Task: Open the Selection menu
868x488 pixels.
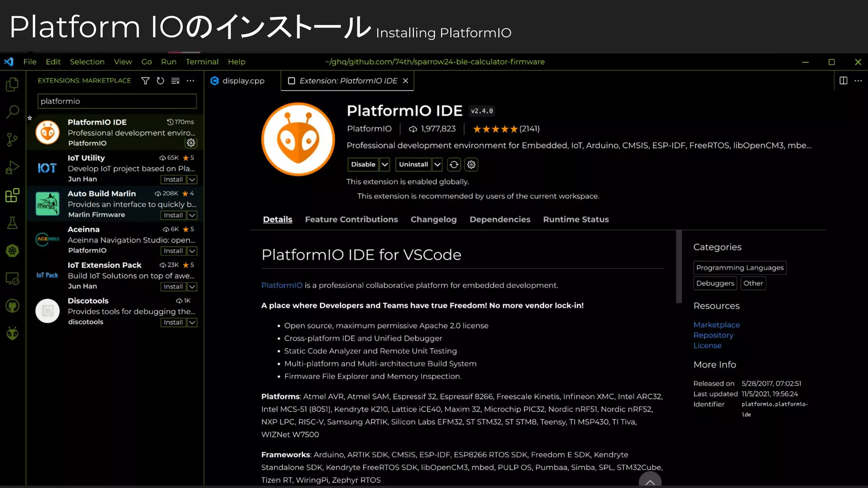Action: pyautogui.click(x=87, y=61)
